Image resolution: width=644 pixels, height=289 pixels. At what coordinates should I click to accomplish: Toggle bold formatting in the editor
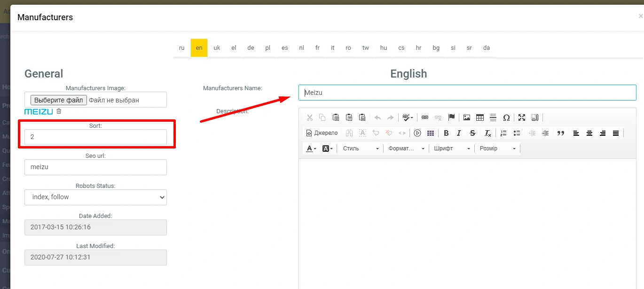(446, 133)
